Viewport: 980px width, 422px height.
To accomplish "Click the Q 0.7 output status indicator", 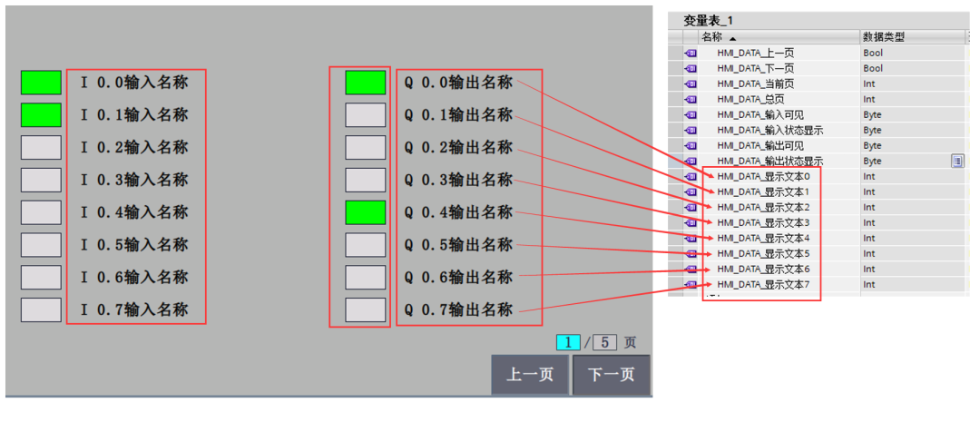I will 366,310.
